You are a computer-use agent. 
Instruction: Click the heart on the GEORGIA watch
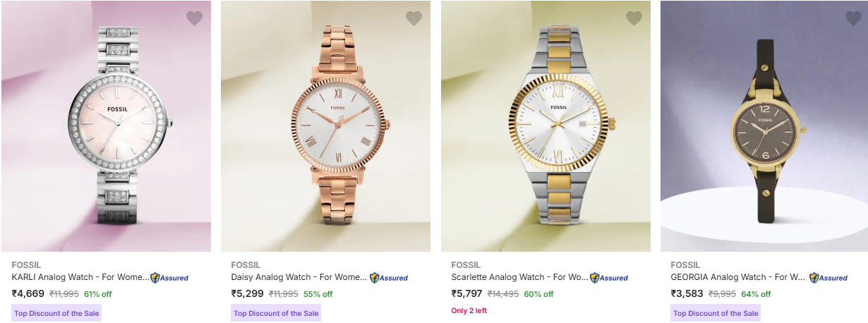tap(853, 18)
